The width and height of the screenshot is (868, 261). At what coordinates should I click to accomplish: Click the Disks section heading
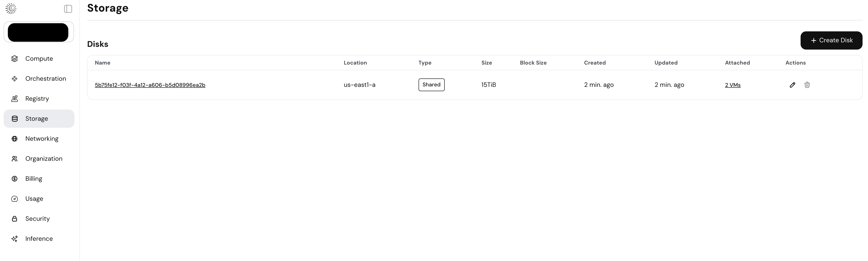point(98,44)
